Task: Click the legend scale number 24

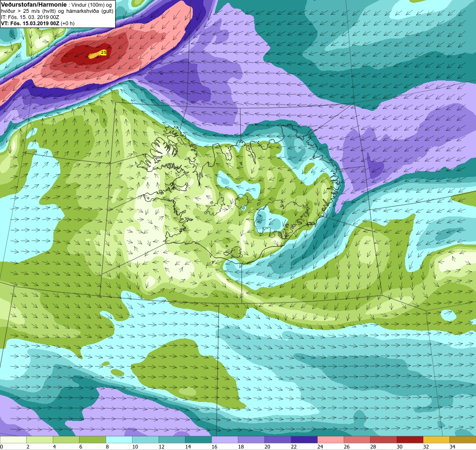Action: point(320,446)
